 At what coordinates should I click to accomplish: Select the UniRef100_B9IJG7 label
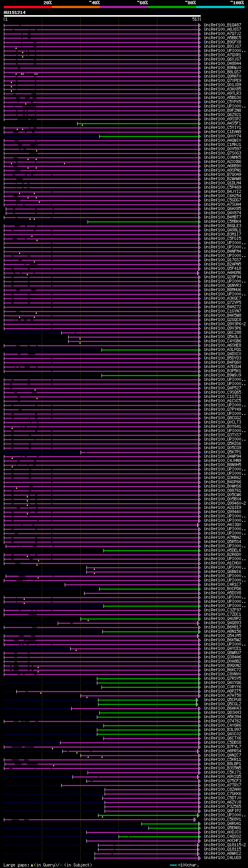point(222,46)
